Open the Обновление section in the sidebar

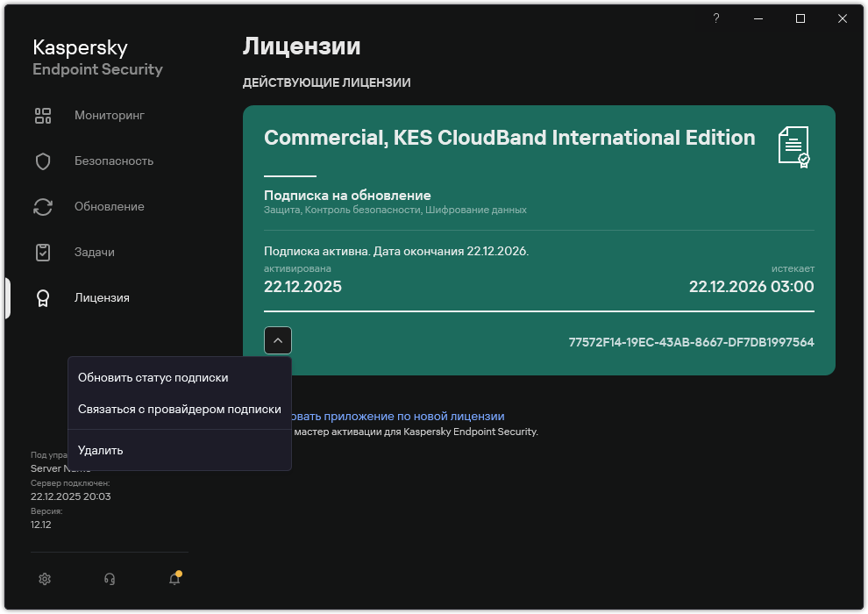[x=110, y=206]
